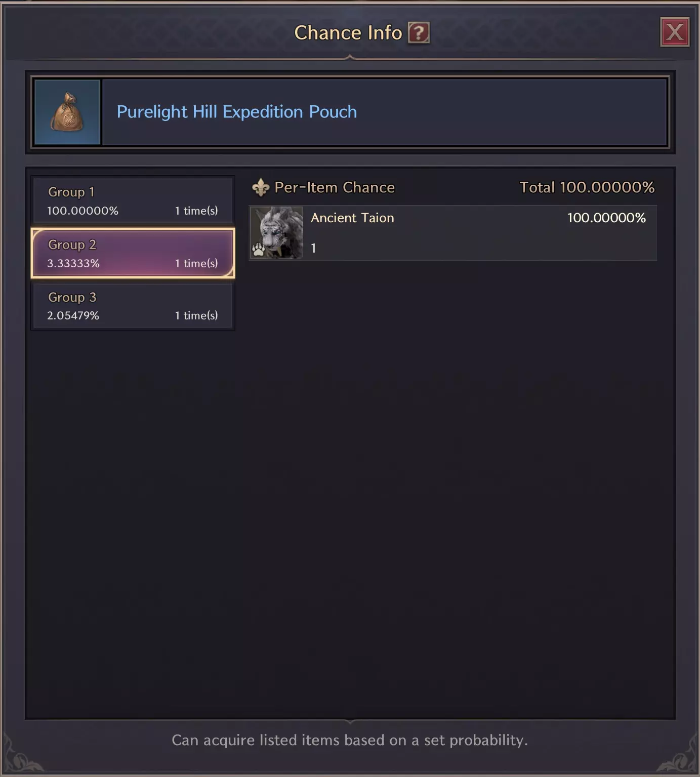Click the set probability footer note
The height and width of the screenshot is (777, 700).
[x=350, y=740]
